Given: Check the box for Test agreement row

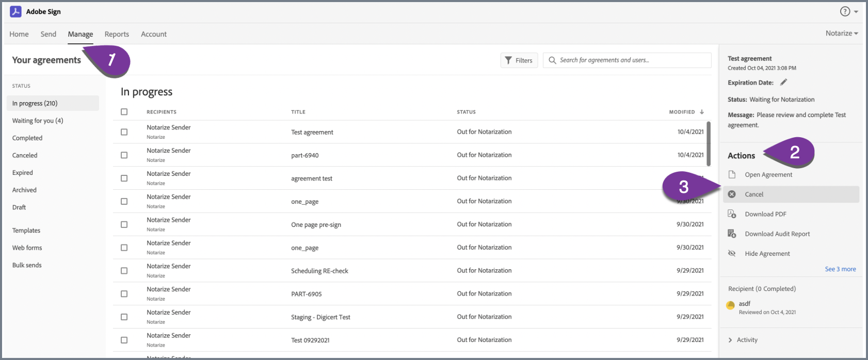Looking at the screenshot, I should tap(124, 132).
